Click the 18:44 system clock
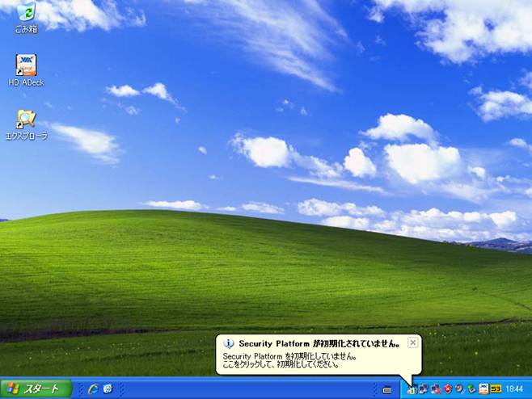 pyautogui.click(x=514, y=389)
